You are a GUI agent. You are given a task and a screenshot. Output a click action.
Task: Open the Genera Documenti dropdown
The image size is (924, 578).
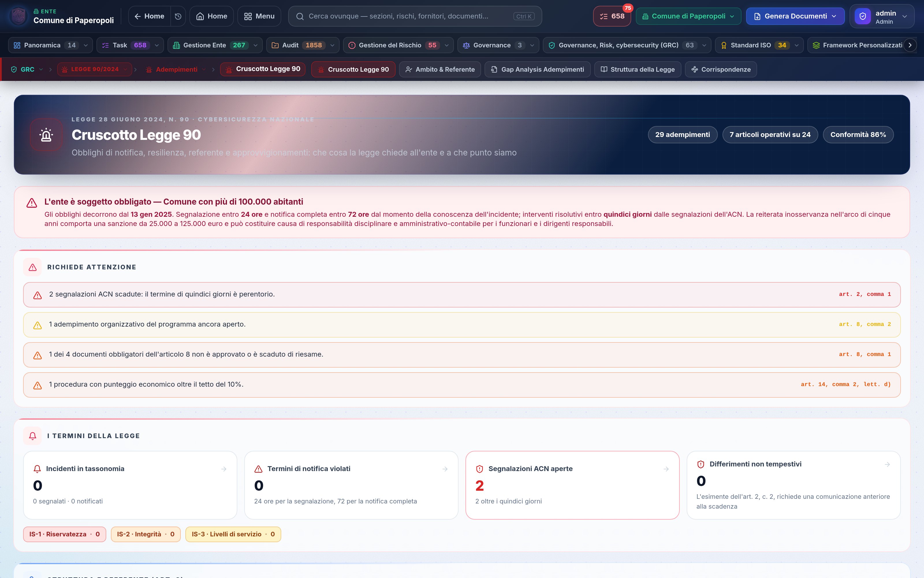point(795,16)
